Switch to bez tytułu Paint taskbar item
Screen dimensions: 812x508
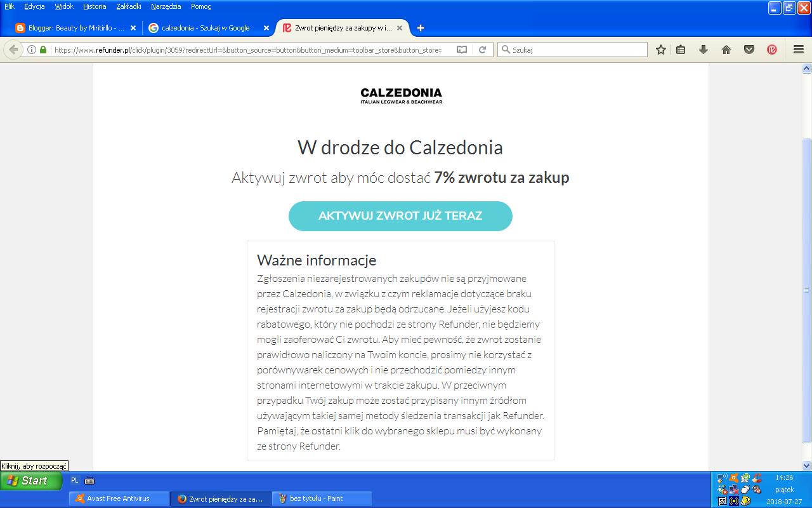[322, 498]
